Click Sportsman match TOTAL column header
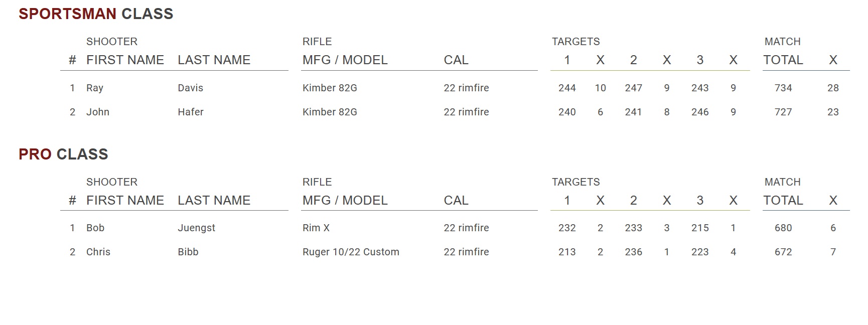Image resolution: width=868 pixels, height=325 pixels. point(783,60)
